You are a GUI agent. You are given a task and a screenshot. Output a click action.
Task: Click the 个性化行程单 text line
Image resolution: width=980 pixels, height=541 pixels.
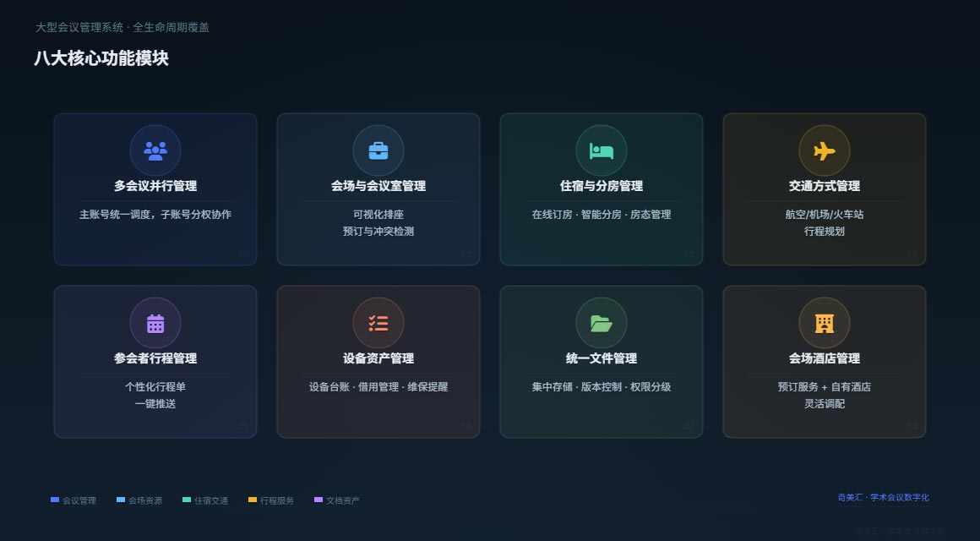pos(155,387)
